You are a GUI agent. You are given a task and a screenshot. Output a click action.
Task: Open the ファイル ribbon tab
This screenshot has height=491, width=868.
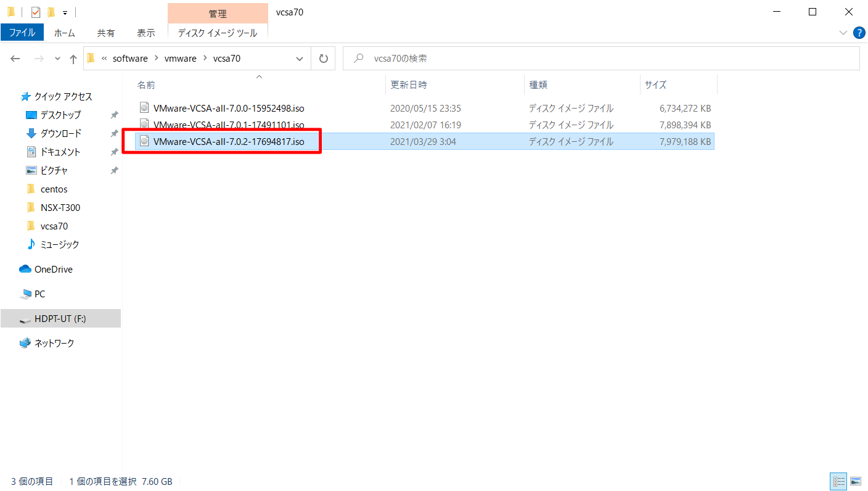pos(22,33)
